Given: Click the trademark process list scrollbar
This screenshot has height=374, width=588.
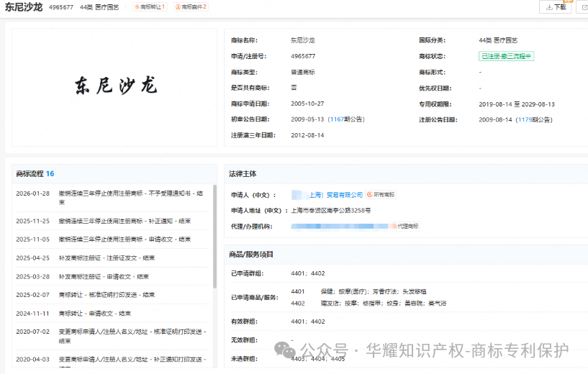Looking at the screenshot, I should tap(215, 236).
